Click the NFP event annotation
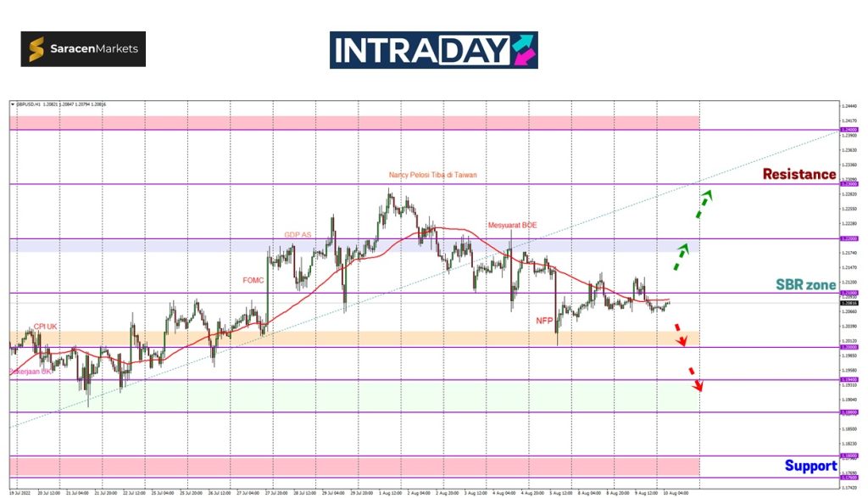 [543, 321]
